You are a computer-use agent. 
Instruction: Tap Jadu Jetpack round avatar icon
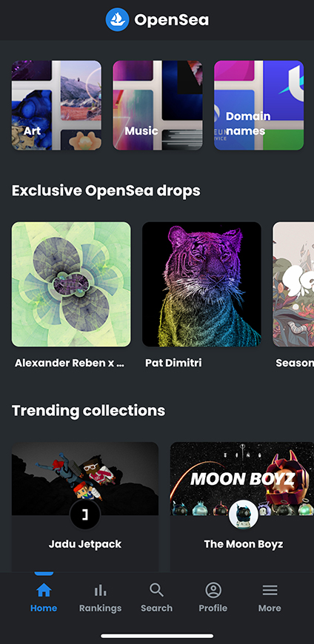pos(85,514)
